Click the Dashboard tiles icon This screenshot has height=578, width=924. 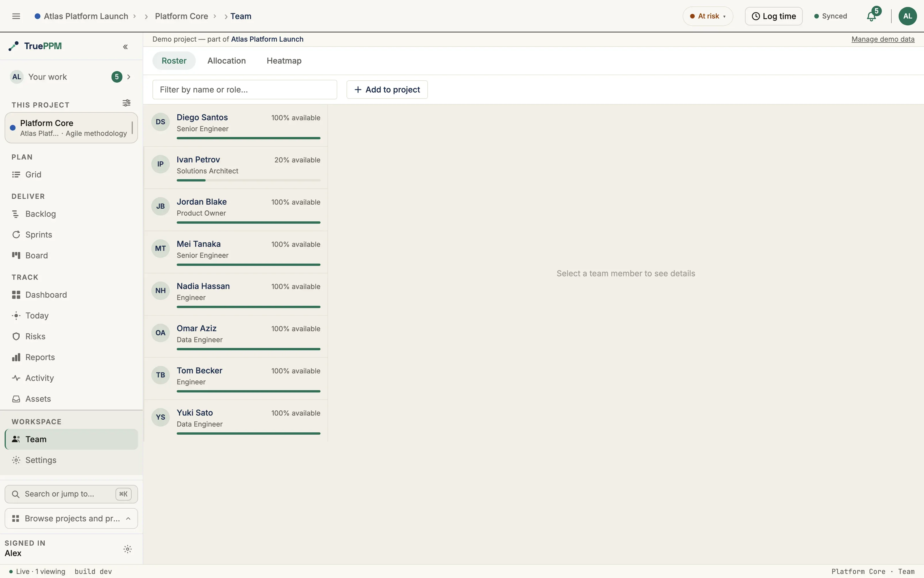pyautogui.click(x=16, y=295)
